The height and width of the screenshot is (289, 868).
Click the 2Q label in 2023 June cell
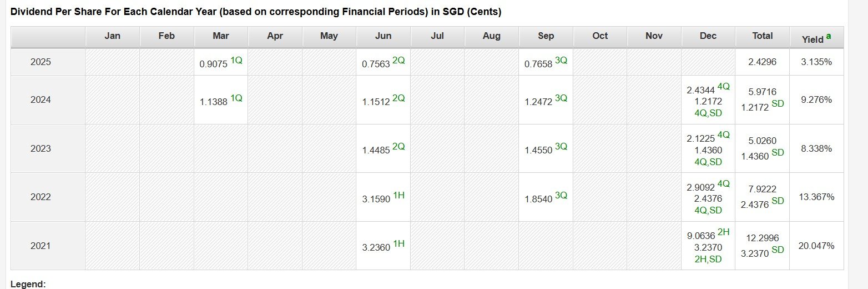398,147
